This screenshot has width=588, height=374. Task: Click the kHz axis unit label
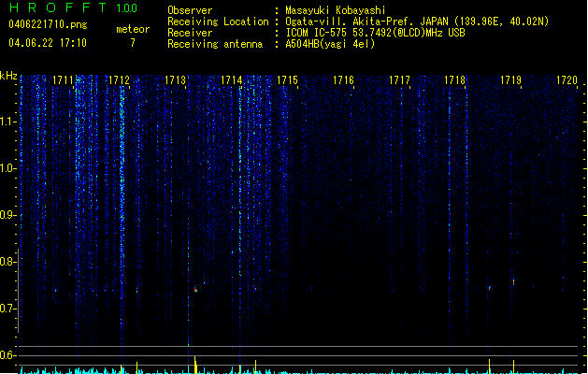[x=8, y=76]
